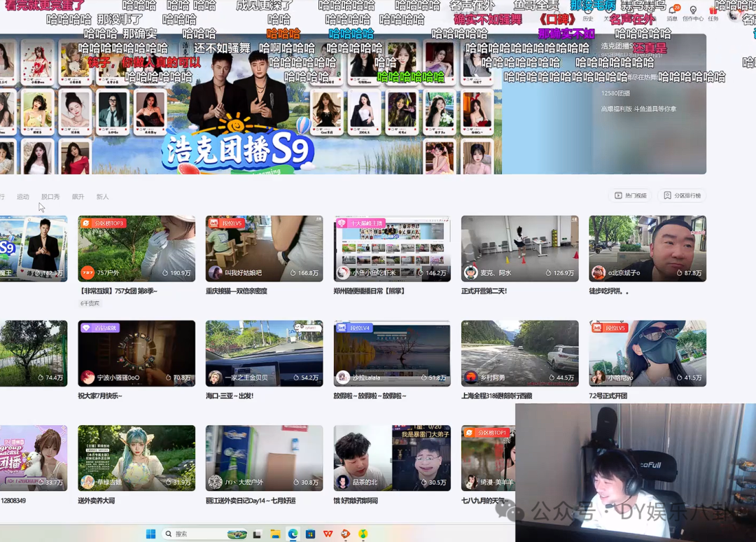The width and height of the screenshot is (756, 542).
Task: Open the Windows Start menu
Action: tap(151, 534)
